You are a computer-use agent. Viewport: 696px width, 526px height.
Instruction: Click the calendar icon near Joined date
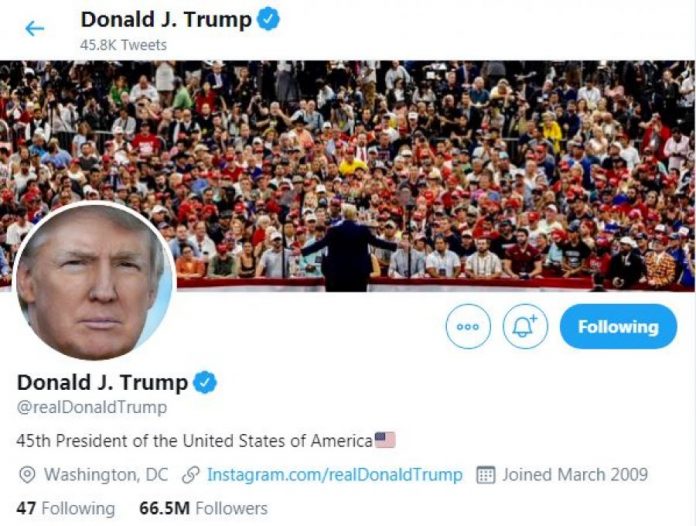tap(486, 475)
